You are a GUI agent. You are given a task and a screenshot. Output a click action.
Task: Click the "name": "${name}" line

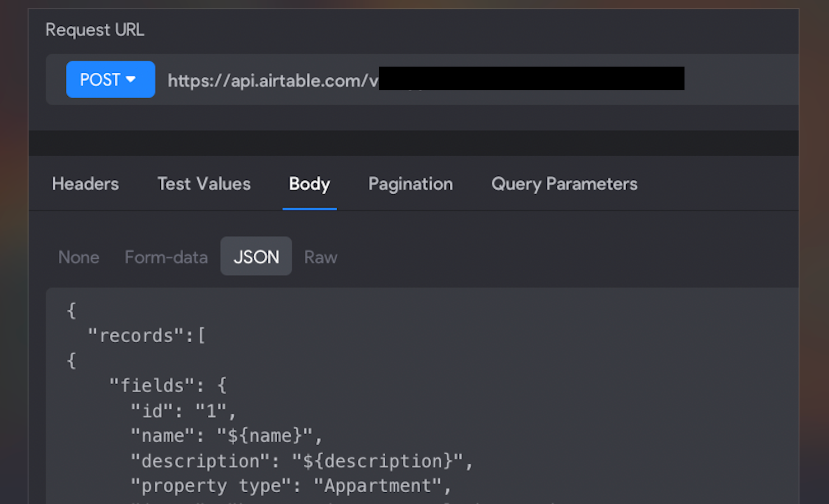(227, 436)
